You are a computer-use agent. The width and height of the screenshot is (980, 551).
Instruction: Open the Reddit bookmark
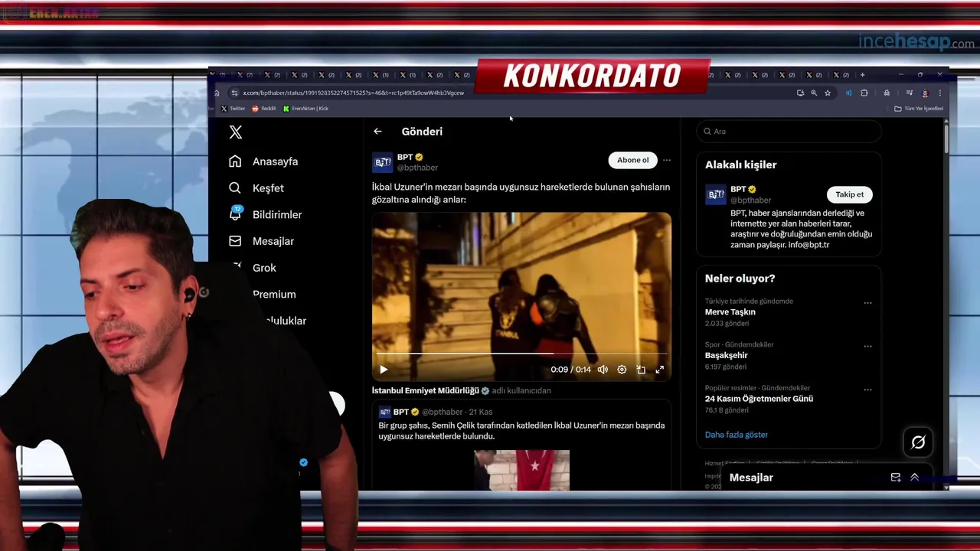pyautogui.click(x=263, y=109)
